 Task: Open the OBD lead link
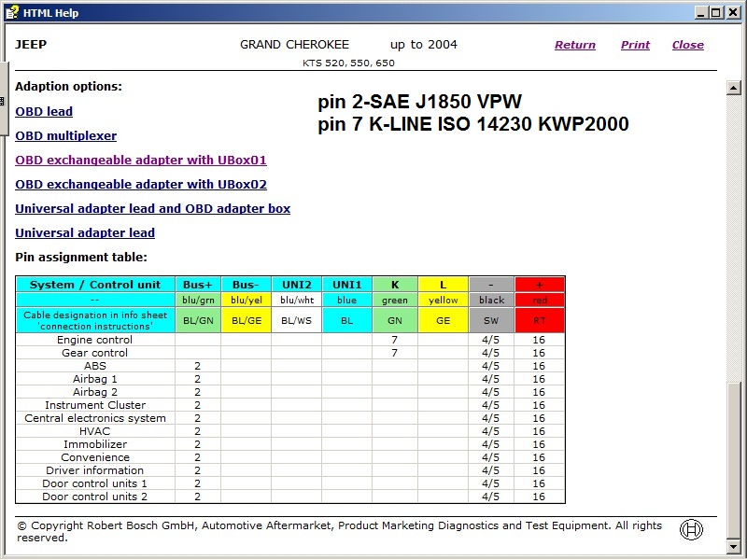click(44, 112)
